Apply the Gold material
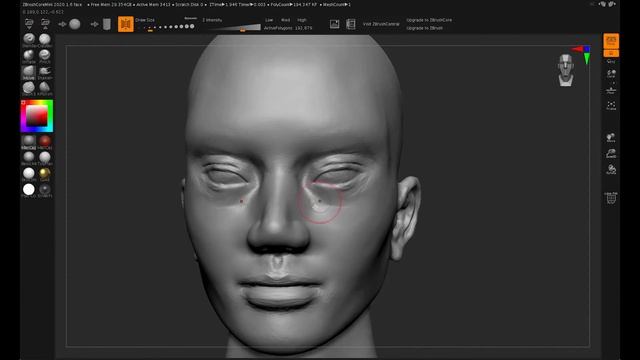640x360 pixels. (x=45, y=174)
